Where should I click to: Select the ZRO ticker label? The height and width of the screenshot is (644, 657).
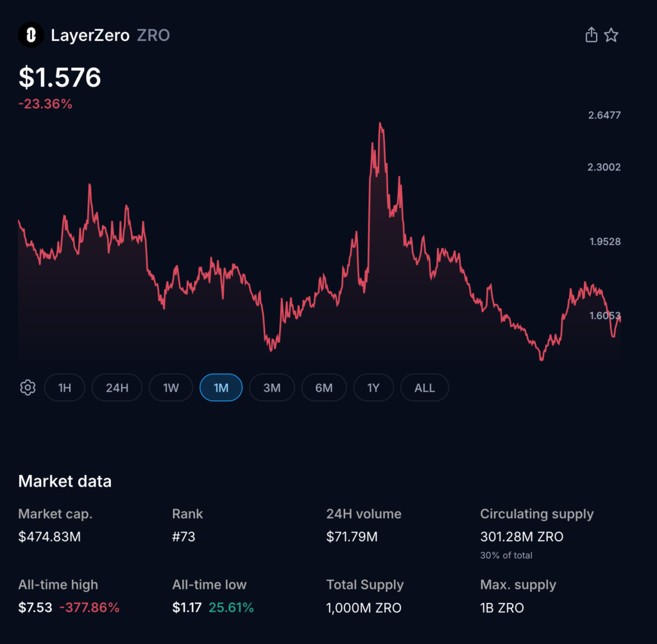pyautogui.click(x=153, y=35)
